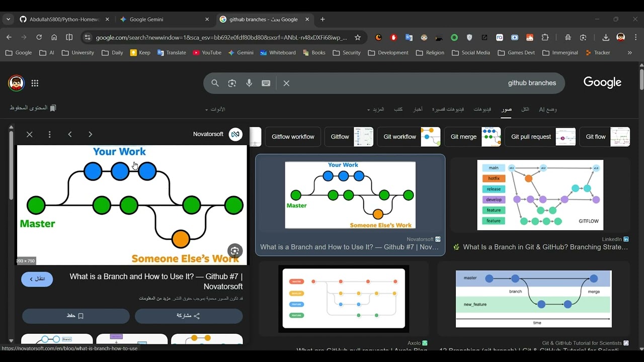Open the الأدوات tools dropdown
This screenshot has width=644, height=362.
point(215,109)
